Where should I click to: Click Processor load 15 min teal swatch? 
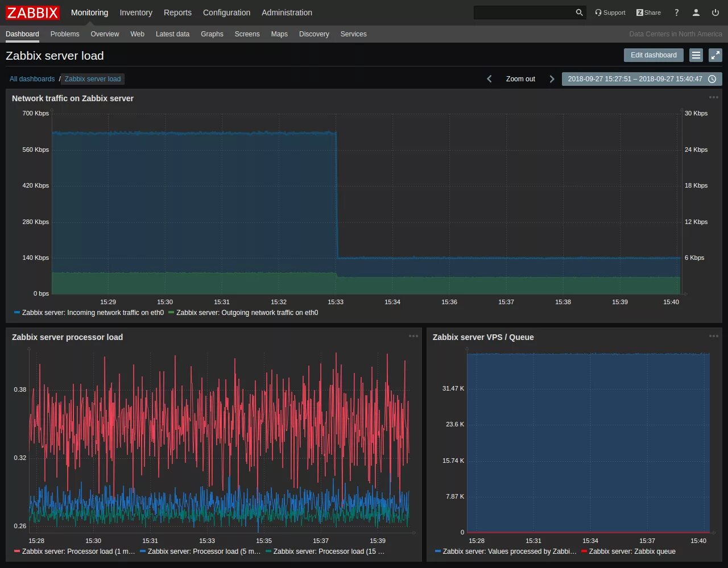point(268,552)
